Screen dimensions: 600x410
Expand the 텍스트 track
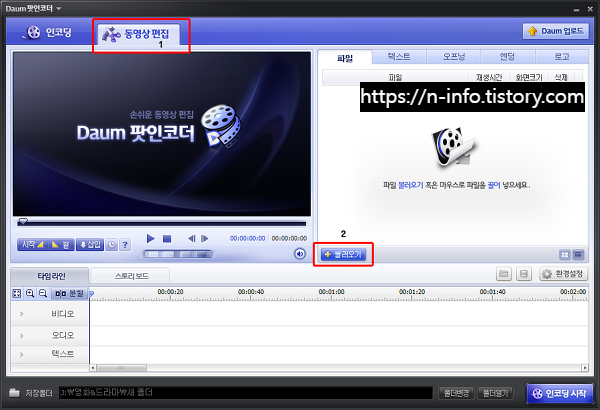21,354
